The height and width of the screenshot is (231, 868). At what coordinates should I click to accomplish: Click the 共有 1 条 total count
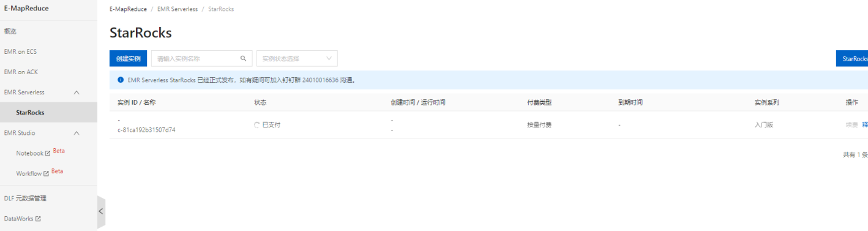pos(855,155)
